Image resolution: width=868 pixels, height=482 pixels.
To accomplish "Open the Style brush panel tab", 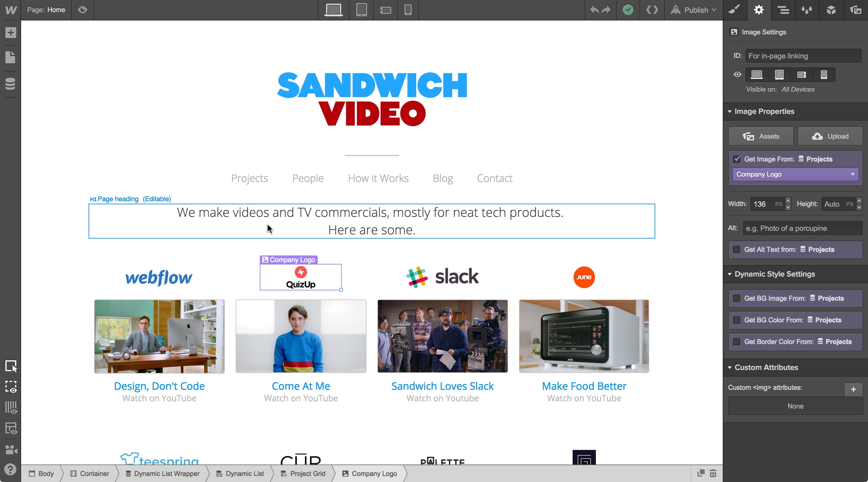I will [734, 10].
